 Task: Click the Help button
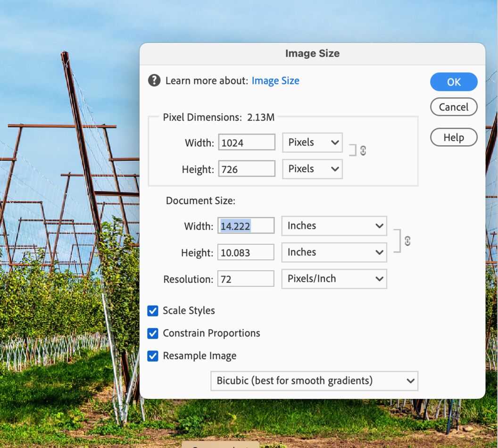click(x=453, y=137)
